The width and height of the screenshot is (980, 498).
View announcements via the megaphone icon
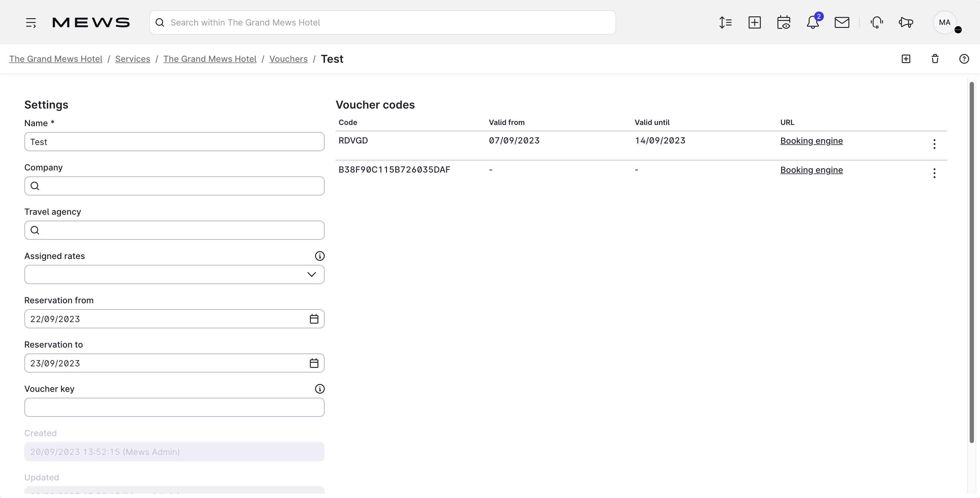pyautogui.click(x=906, y=22)
